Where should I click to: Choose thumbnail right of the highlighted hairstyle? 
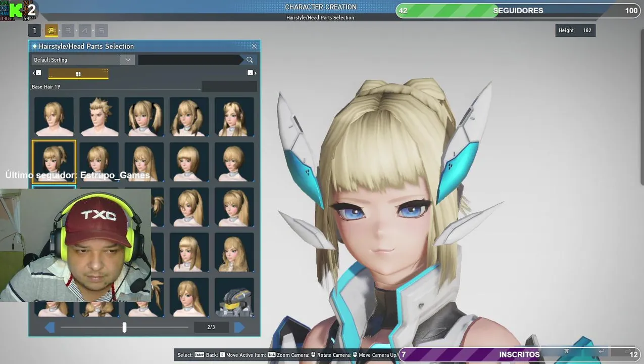99,162
